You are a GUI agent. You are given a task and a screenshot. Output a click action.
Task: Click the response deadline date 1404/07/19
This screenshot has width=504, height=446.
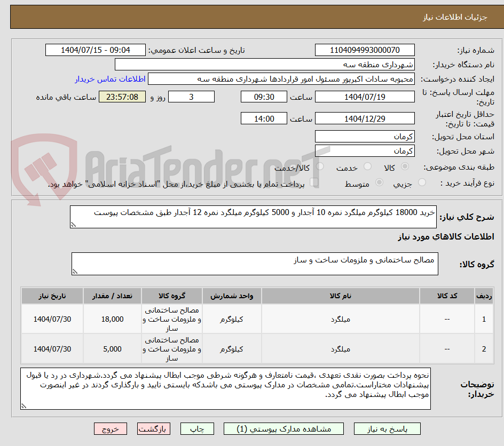click(x=365, y=97)
